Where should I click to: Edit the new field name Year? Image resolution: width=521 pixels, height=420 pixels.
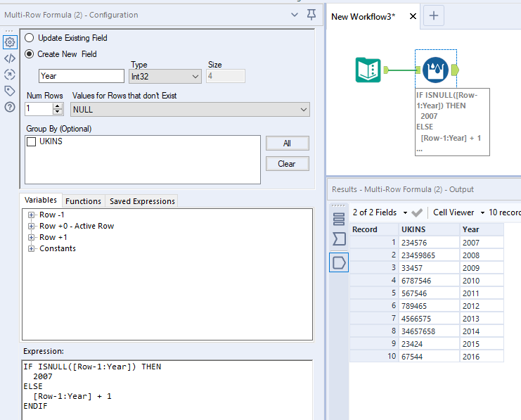(82, 76)
